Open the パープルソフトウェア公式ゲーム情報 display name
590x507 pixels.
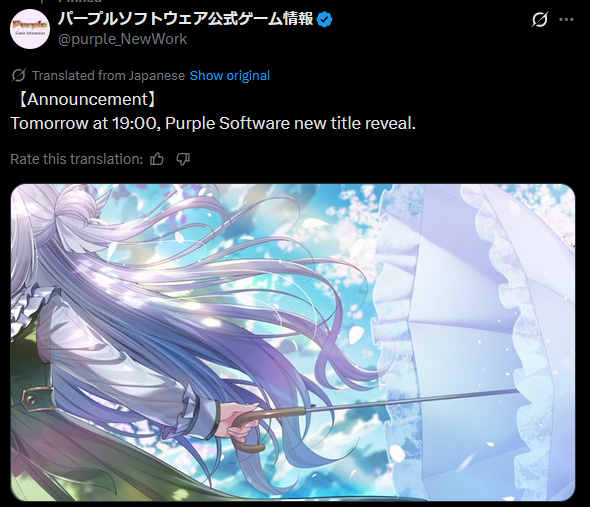coord(186,18)
